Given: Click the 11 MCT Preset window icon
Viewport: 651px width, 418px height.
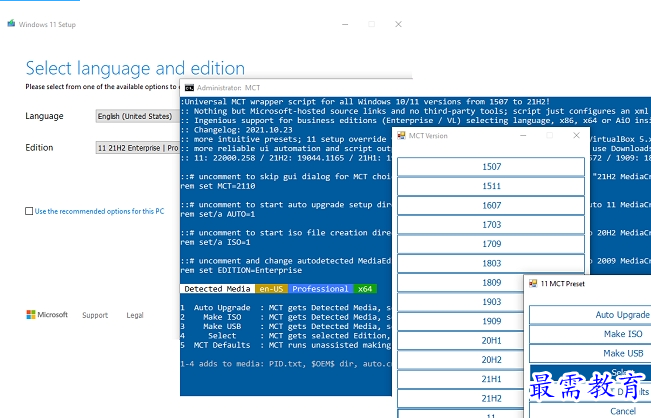Looking at the screenshot, I should click(x=533, y=284).
